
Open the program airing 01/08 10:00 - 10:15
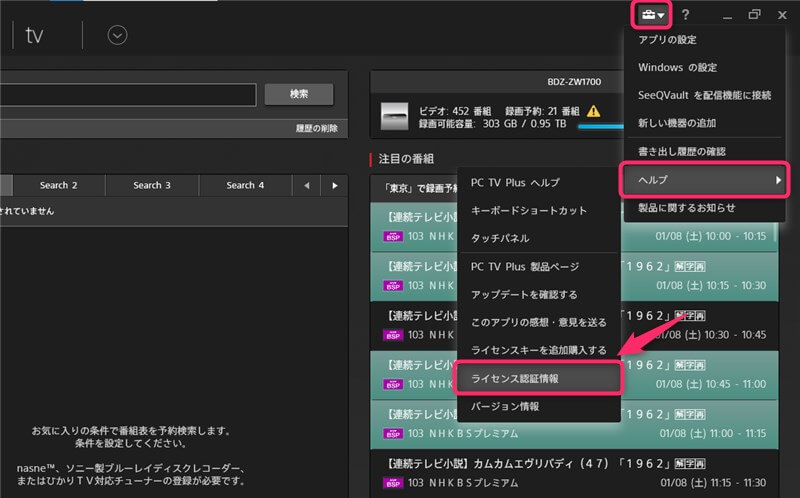pos(574,227)
